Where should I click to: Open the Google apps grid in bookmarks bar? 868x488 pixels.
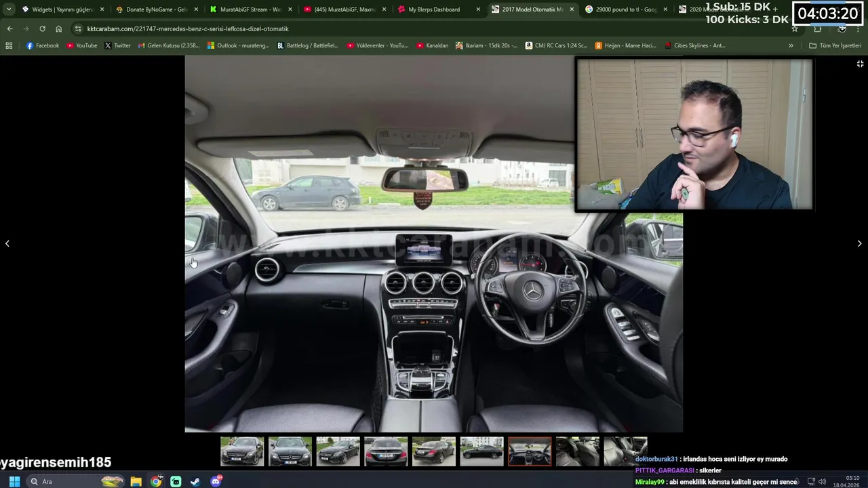click(x=9, y=45)
